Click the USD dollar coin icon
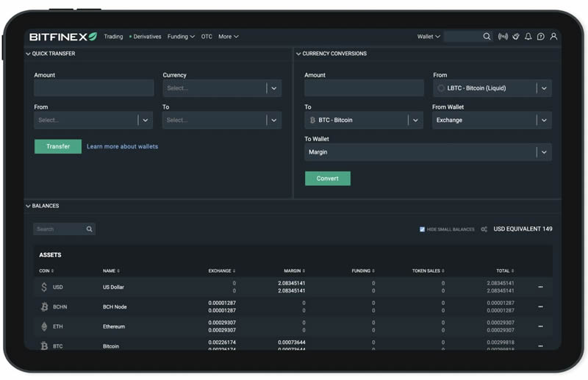Viewport: 588px width, 380px height. click(44, 287)
